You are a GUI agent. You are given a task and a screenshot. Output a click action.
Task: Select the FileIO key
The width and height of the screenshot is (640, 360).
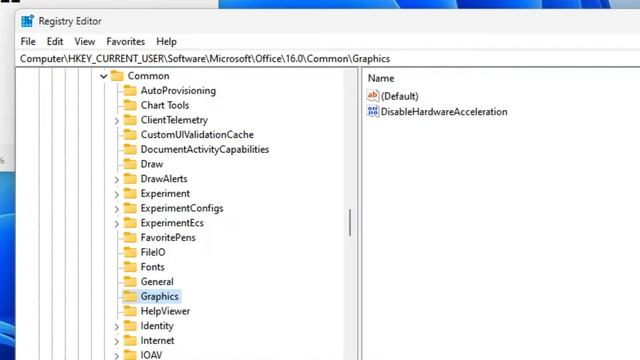[x=153, y=252]
